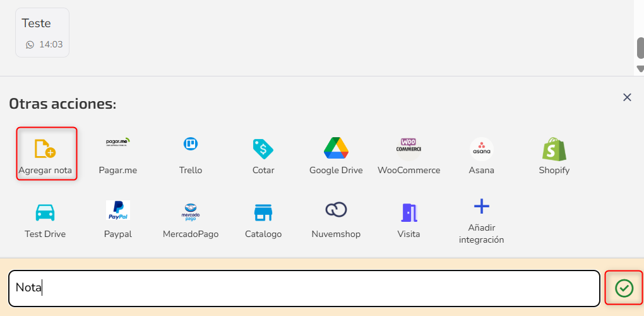Click the chat scrollbar thumb
The width and height of the screenshot is (644, 316).
click(x=640, y=48)
